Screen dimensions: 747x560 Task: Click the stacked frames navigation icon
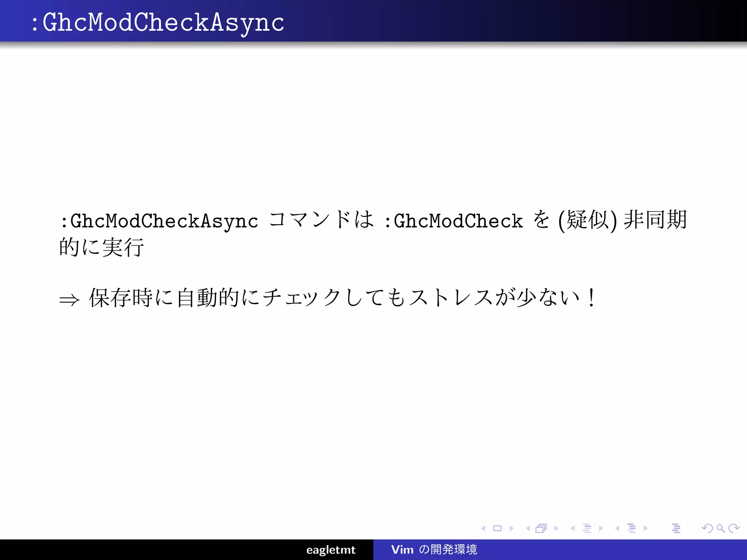coord(541,528)
